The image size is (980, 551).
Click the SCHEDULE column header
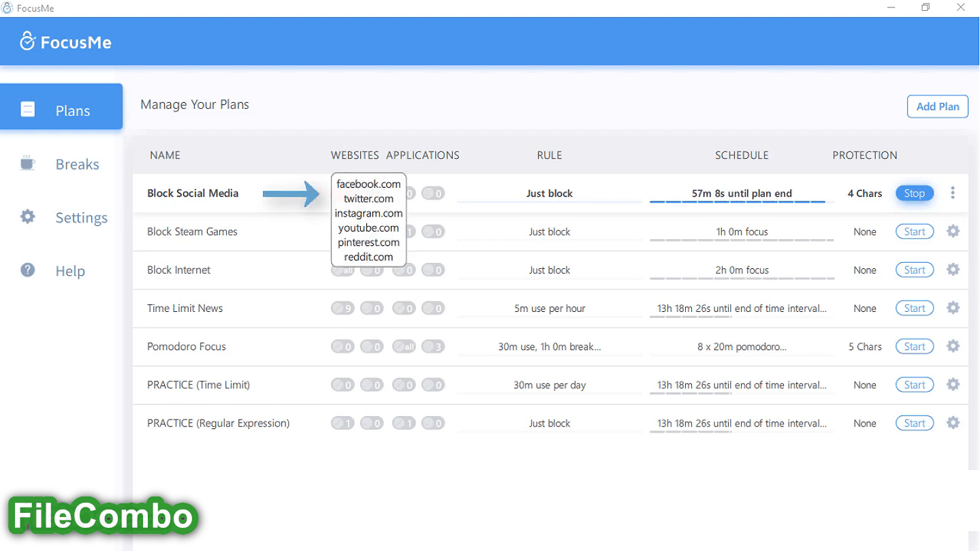[742, 155]
